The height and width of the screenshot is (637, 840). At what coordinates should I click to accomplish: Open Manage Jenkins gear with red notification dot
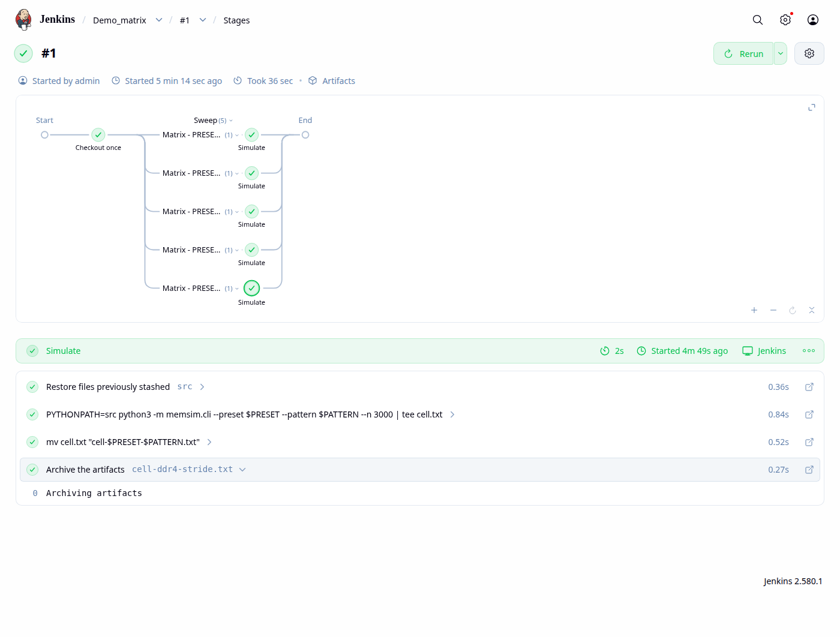(x=785, y=20)
